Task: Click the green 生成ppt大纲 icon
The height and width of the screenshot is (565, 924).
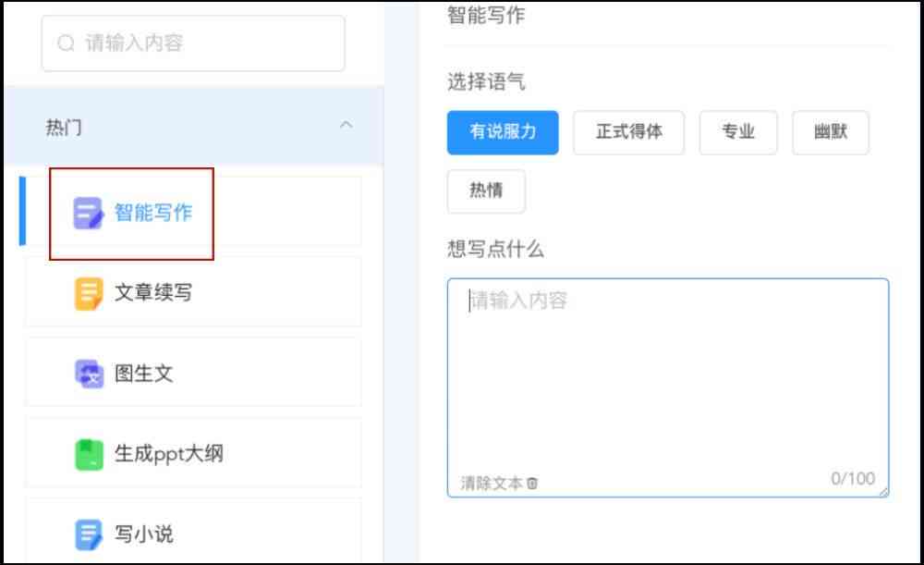Action: click(89, 454)
